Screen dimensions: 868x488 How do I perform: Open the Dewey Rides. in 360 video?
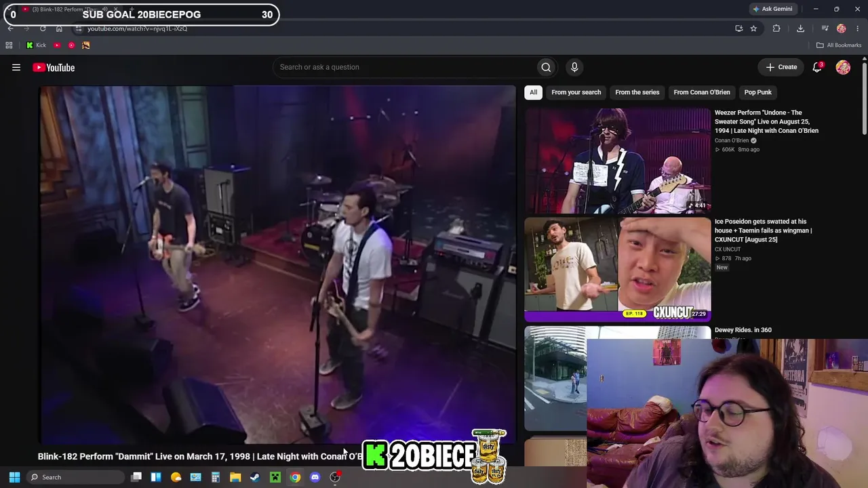coord(743,330)
